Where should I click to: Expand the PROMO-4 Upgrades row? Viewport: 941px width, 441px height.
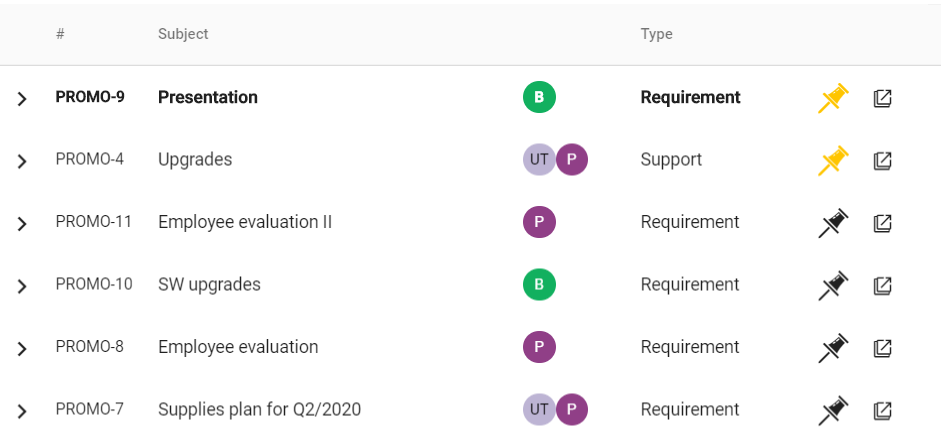pyautogui.click(x=22, y=161)
